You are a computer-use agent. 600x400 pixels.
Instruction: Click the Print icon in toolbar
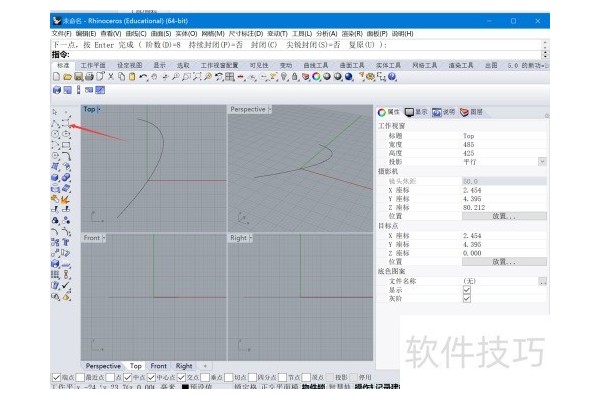[x=89, y=77]
